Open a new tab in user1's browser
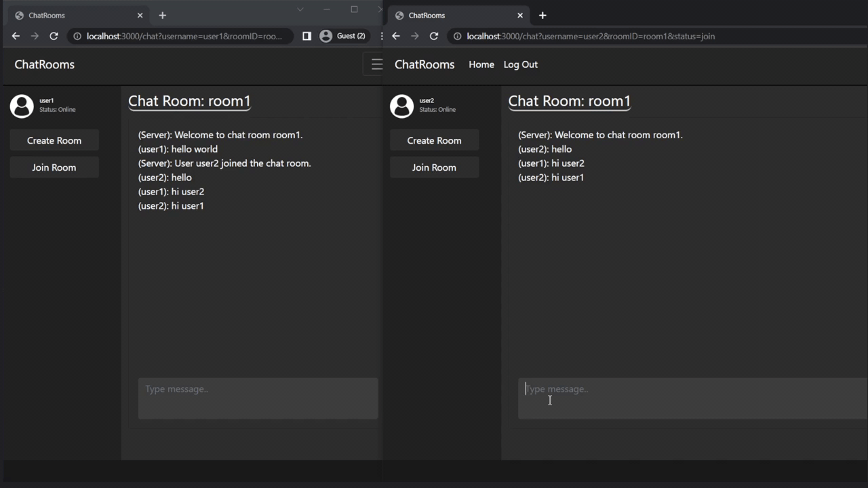Viewport: 868px width, 488px height. [162, 15]
